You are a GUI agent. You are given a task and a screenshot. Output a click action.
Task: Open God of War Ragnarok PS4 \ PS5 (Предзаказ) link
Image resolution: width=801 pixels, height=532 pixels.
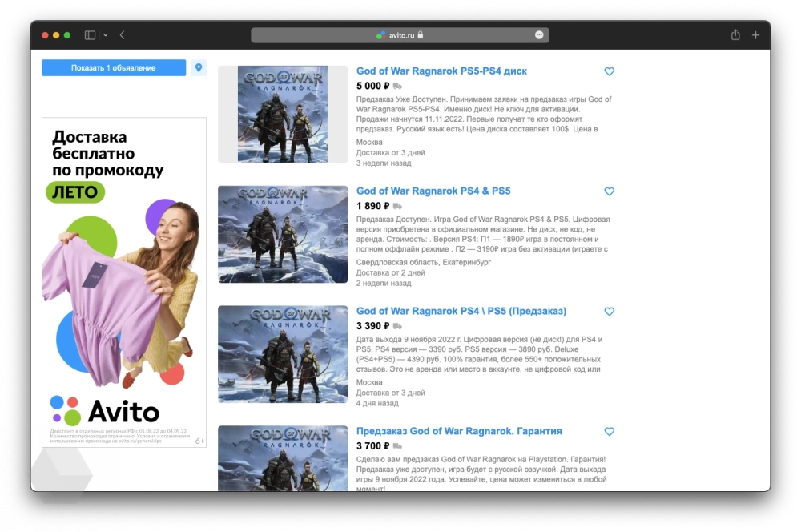point(461,311)
